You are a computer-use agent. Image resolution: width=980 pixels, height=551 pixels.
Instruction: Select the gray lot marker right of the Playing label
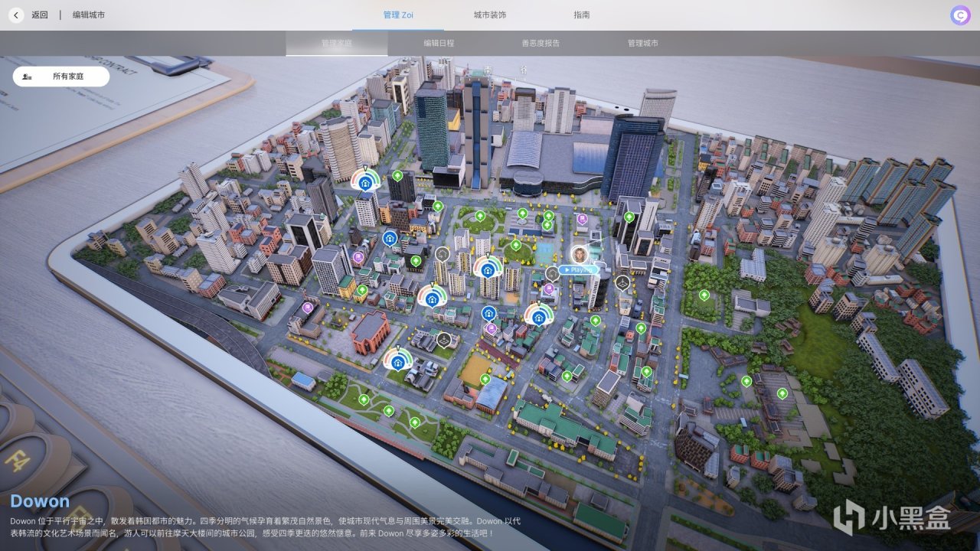point(622,282)
